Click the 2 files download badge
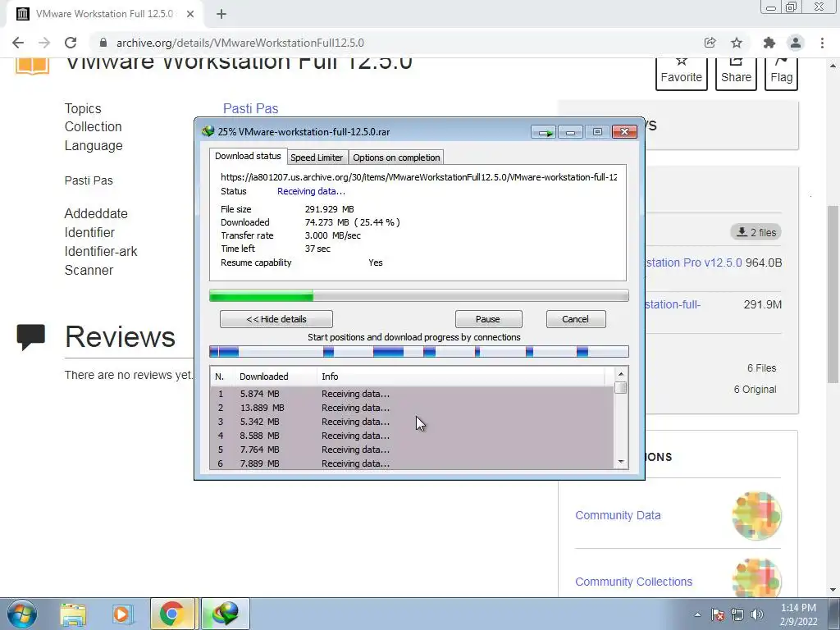This screenshot has height=630, width=840. (756, 232)
